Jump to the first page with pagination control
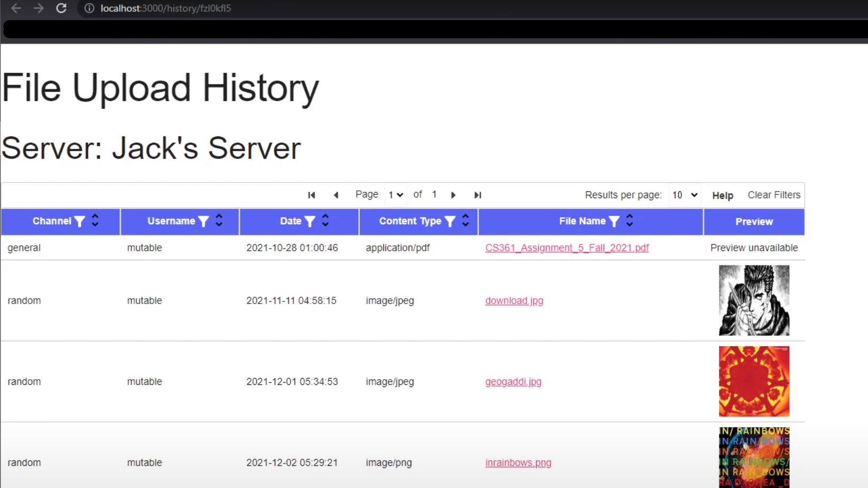This screenshot has width=868, height=488. point(311,195)
